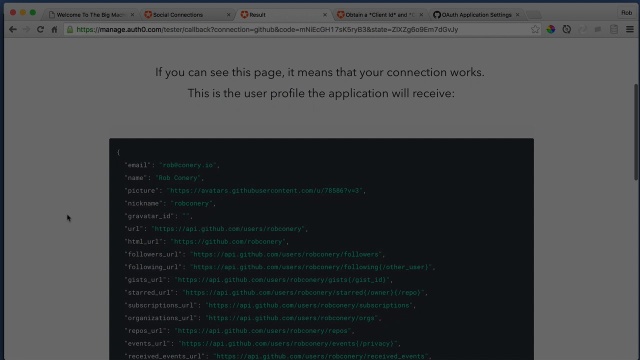This screenshot has width=640, height=360.
Task: Click the "Rob Conery" name value
Action: pos(178,178)
